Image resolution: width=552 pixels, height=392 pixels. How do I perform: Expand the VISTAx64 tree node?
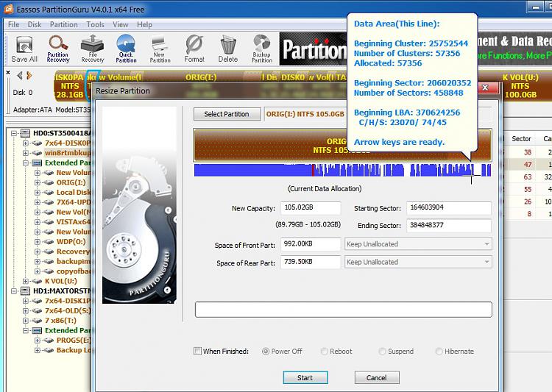point(38,222)
